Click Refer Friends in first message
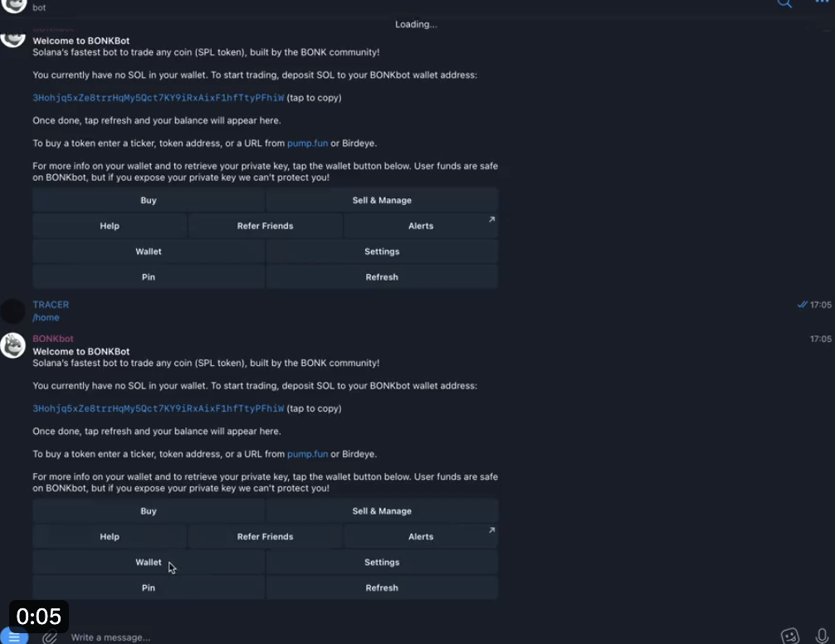 [x=266, y=226]
